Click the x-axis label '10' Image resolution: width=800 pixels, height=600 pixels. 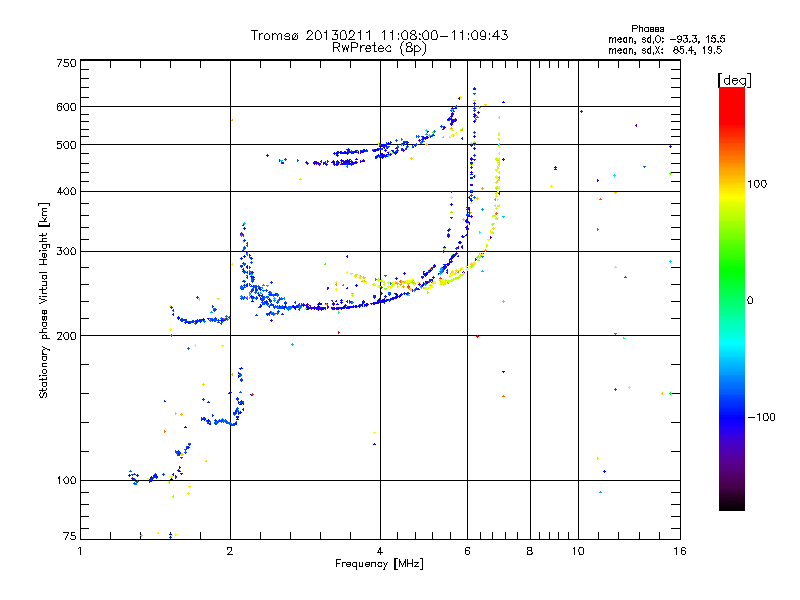(x=578, y=551)
